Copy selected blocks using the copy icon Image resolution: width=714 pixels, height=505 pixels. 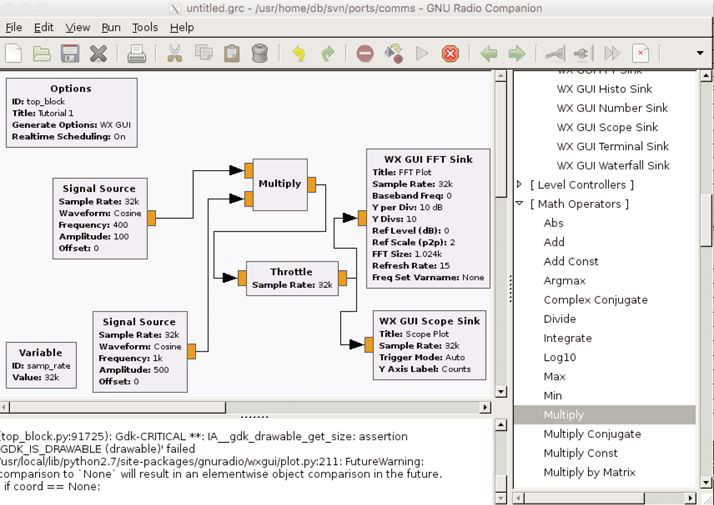coord(204,53)
